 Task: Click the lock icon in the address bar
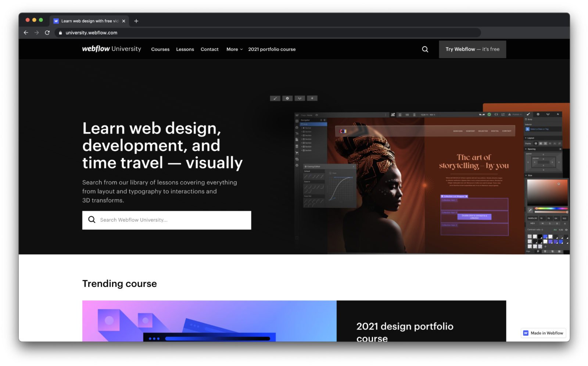pyautogui.click(x=61, y=33)
